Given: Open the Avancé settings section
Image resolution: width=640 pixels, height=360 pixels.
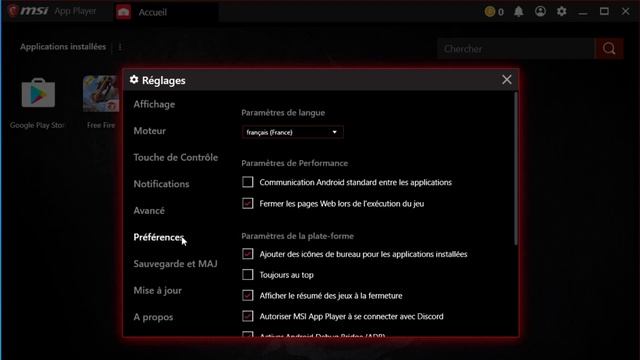Looking at the screenshot, I should click(149, 211).
